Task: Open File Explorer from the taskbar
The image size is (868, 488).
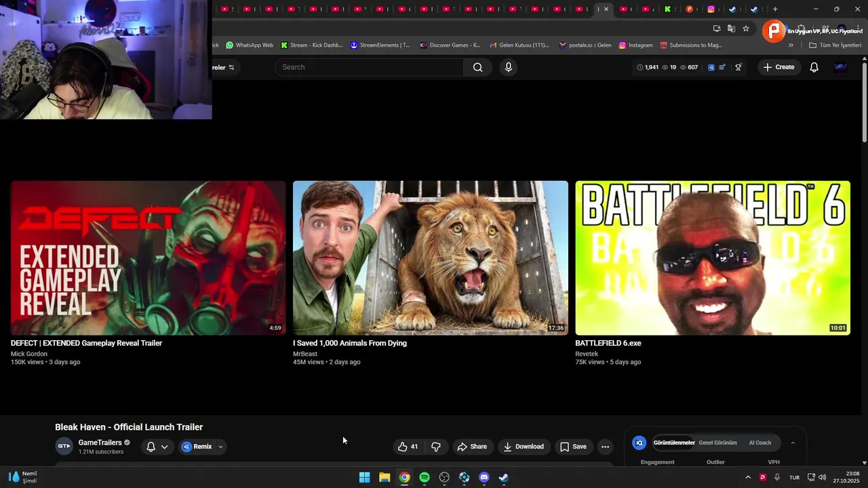Action: point(384,477)
